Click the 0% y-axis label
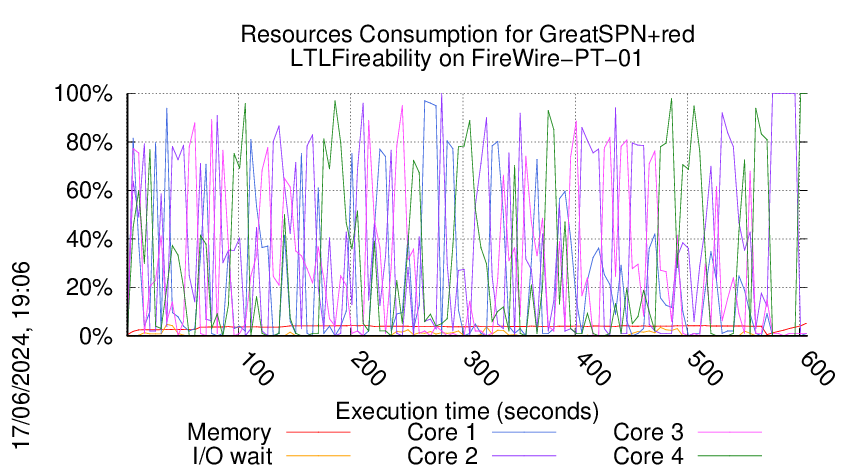The image size is (850, 475). point(96,336)
